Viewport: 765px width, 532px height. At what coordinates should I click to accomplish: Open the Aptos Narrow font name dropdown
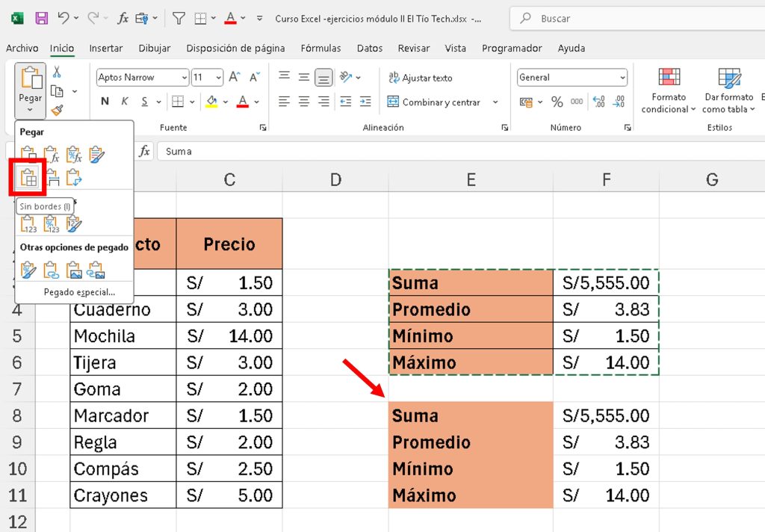185,78
